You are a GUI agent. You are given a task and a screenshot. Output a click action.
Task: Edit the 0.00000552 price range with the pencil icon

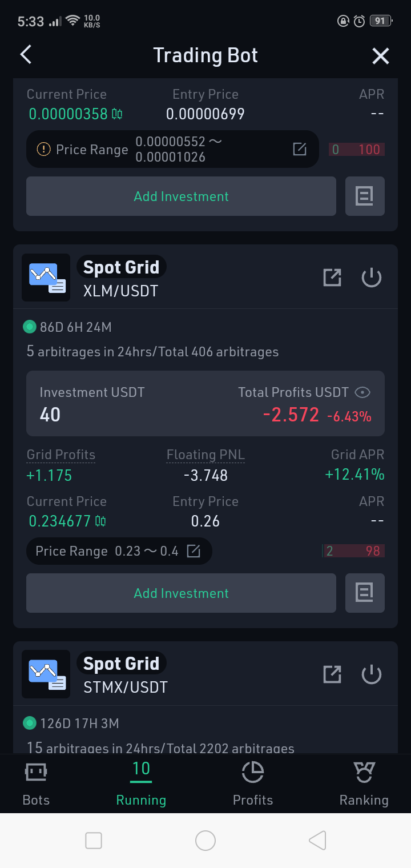[x=300, y=149]
